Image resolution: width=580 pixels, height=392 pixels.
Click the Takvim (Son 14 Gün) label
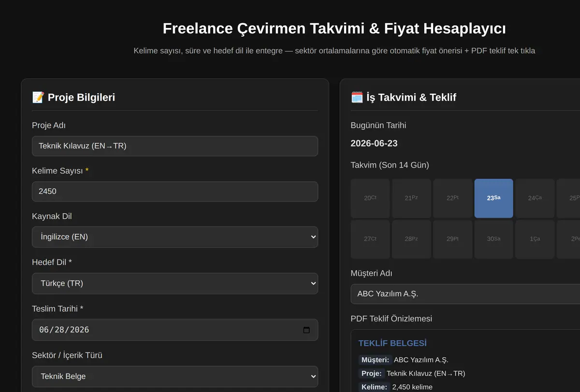pyautogui.click(x=390, y=165)
